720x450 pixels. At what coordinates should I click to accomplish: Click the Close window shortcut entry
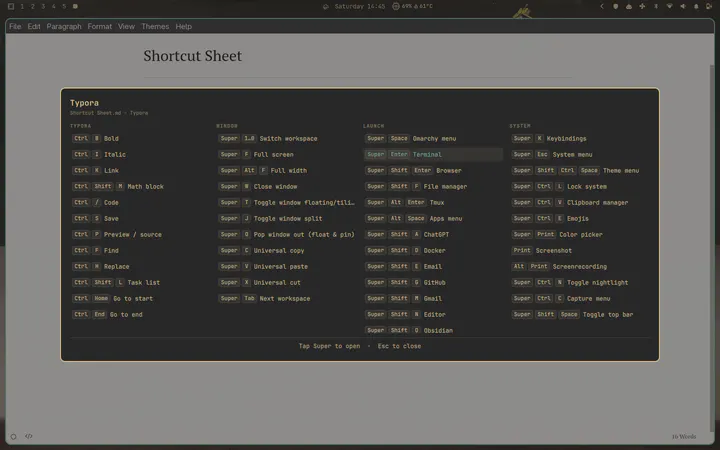tap(258, 186)
